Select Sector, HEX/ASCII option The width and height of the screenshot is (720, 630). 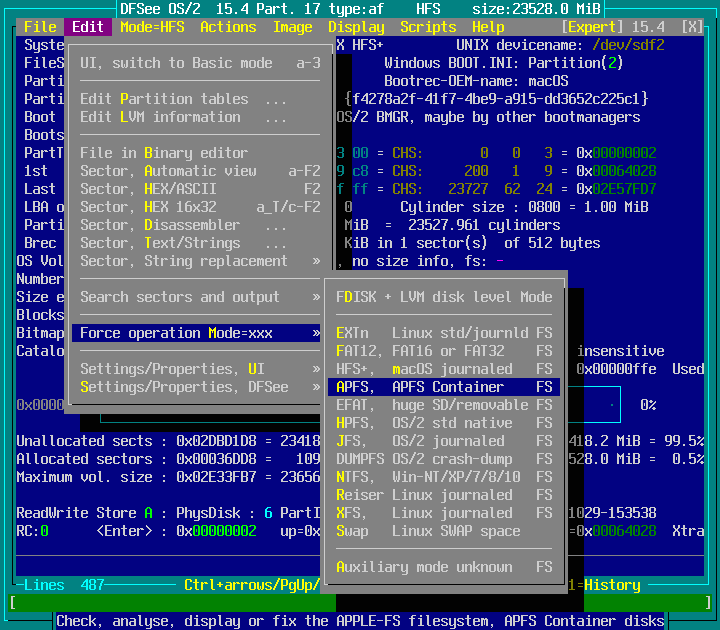pyautogui.click(x=200, y=189)
